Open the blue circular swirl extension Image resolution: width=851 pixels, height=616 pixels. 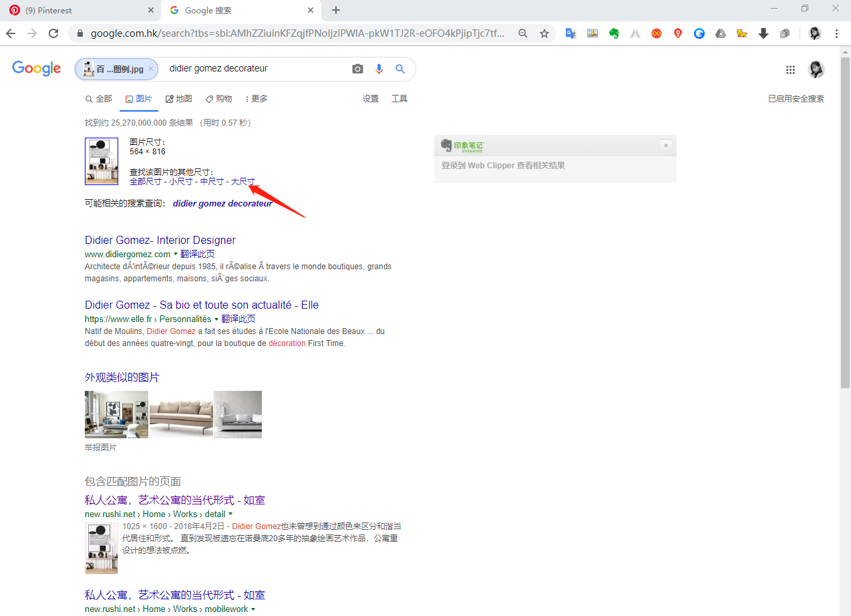coord(699,33)
